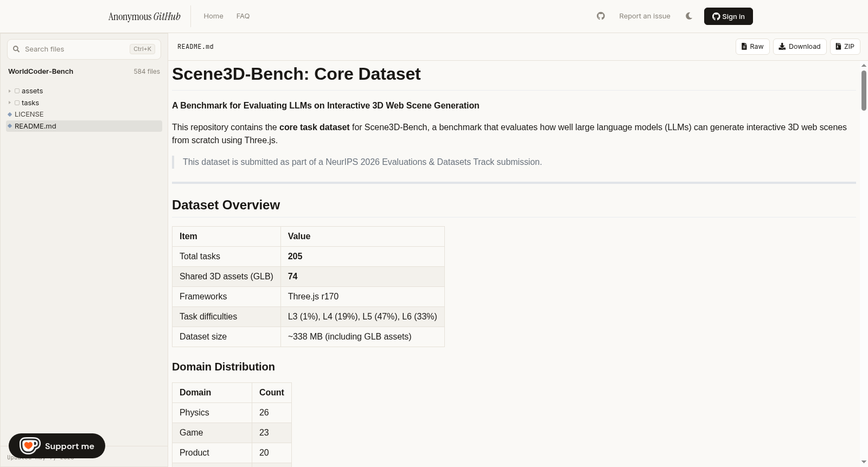Click the search magnifier icon
Image resolution: width=868 pixels, height=467 pixels.
pyautogui.click(x=16, y=49)
